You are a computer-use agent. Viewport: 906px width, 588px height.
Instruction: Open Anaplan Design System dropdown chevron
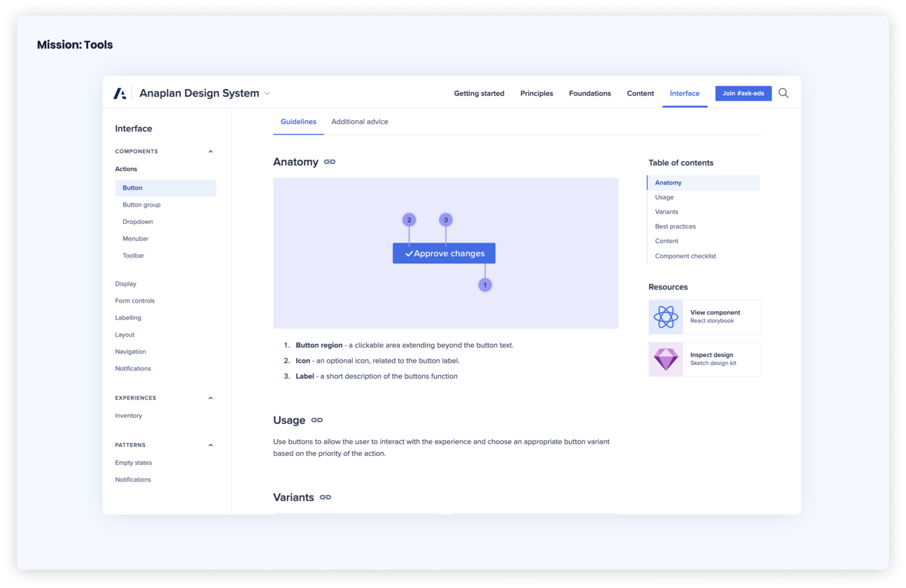[267, 93]
